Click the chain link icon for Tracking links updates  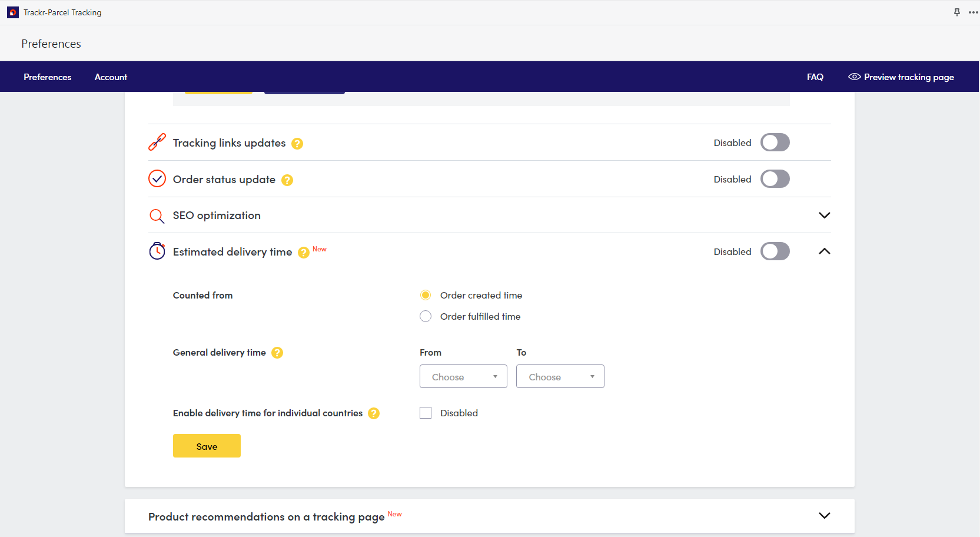click(157, 142)
